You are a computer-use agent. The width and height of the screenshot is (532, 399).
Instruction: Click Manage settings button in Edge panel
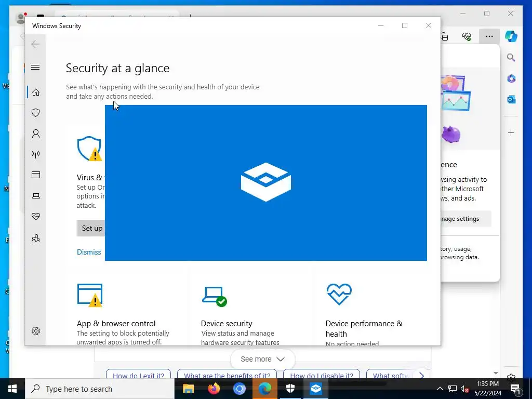465,219
